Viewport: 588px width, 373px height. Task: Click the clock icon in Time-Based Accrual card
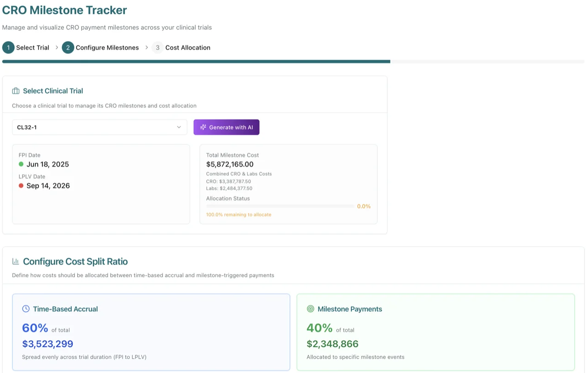click(x=26, y=309)
